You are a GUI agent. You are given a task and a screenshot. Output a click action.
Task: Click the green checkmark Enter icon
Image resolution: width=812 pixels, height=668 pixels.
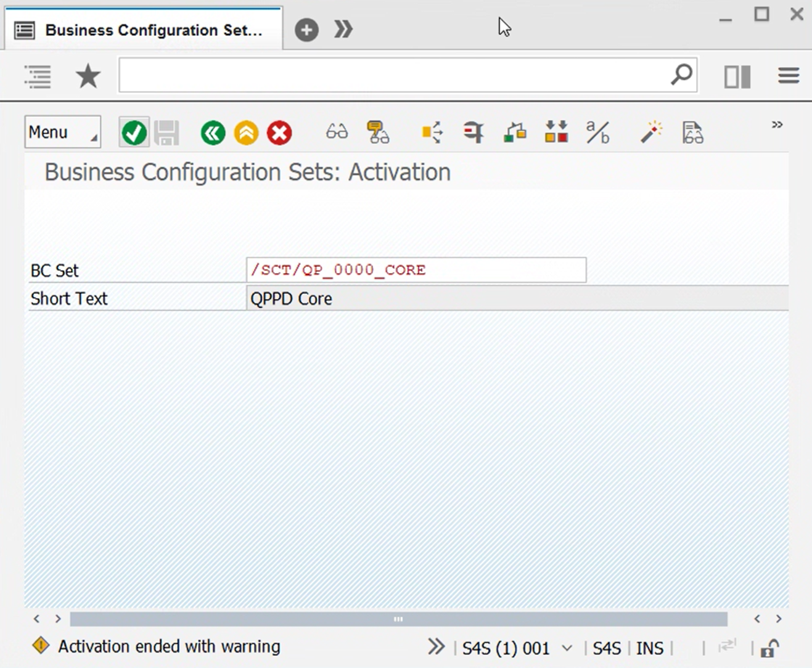point(134,132)
